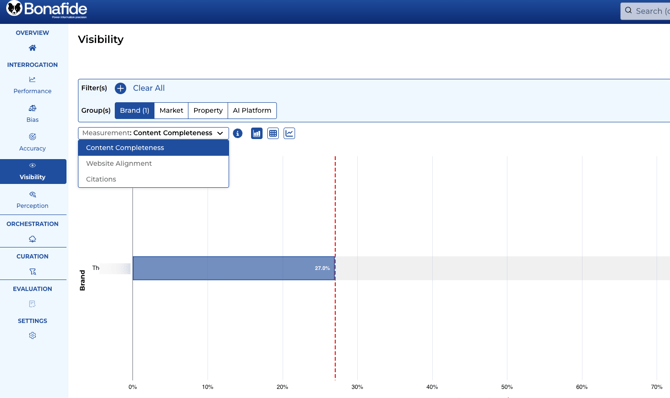Select Citations option
Viewport: 670px width, 398px height.
tap(153, 179)
